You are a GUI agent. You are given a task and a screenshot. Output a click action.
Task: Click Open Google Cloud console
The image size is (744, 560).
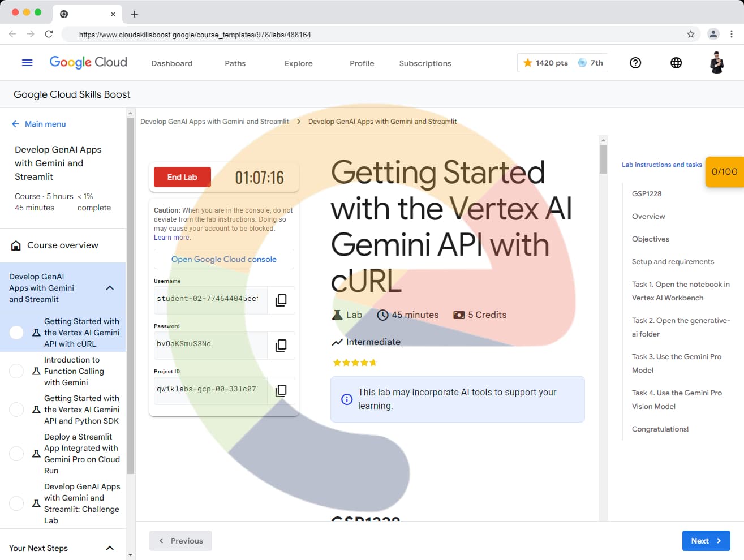pos(224,259)
